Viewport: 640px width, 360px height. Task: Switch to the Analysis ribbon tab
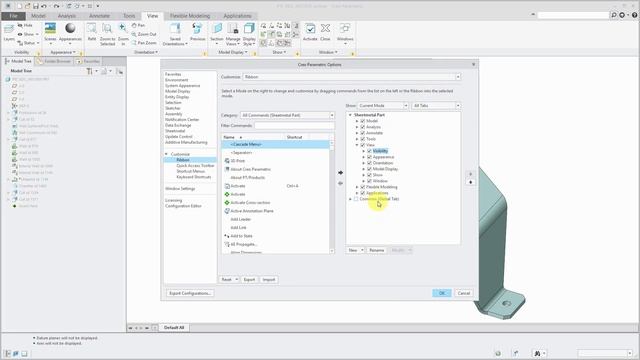67,16
